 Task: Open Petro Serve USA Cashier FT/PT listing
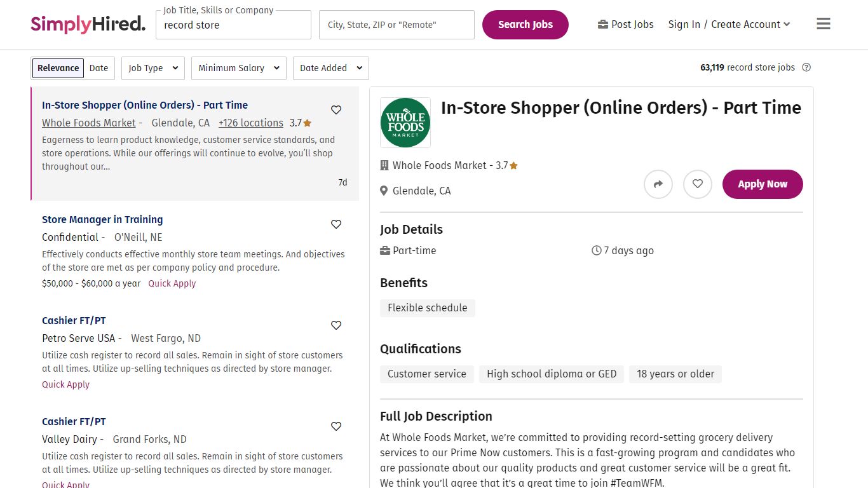point(74,320)
